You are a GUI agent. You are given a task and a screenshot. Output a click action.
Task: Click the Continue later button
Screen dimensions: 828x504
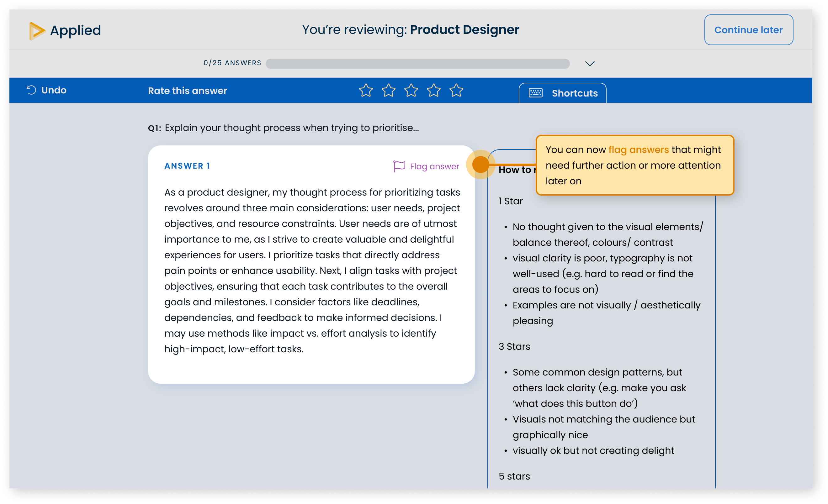pyautogui.click(x=748, y=29)
